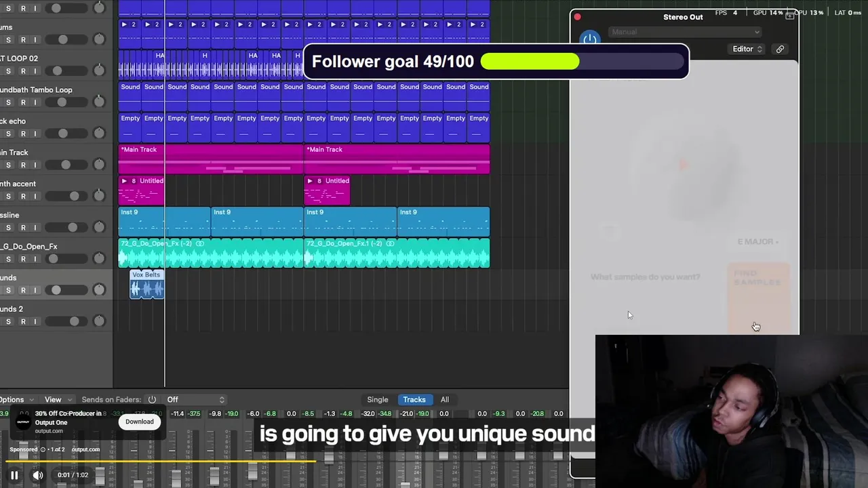This screenshot has height=488, width=868.
Task: Record-enable the Sounds 2 track
Action: tap(22, 321)
